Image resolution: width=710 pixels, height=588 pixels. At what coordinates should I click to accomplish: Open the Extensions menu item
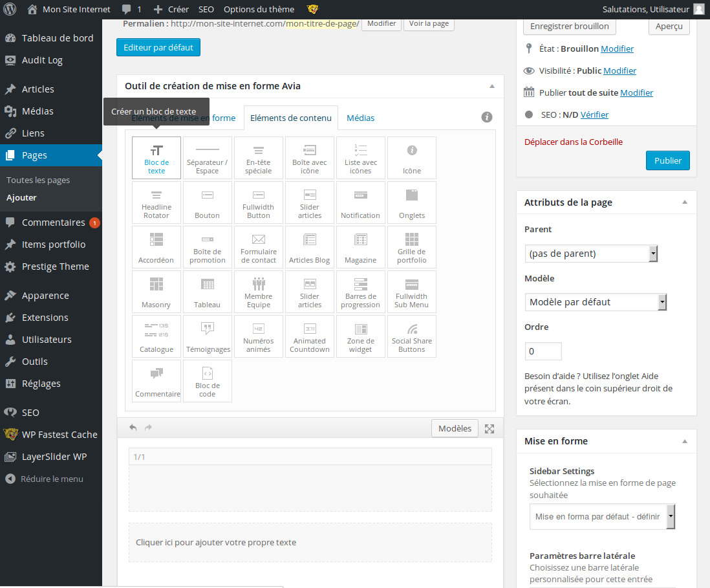(50, 318)
